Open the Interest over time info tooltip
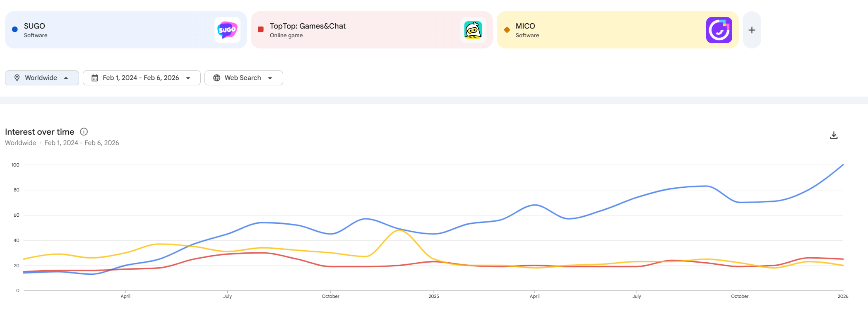This screenshot has height=312, width=868. point(84,132)
